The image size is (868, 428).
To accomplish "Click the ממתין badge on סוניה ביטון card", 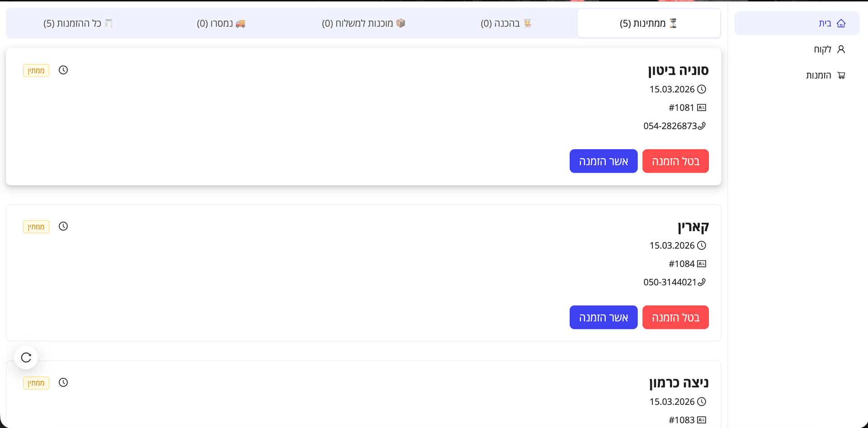I will (x=36, y=71).
